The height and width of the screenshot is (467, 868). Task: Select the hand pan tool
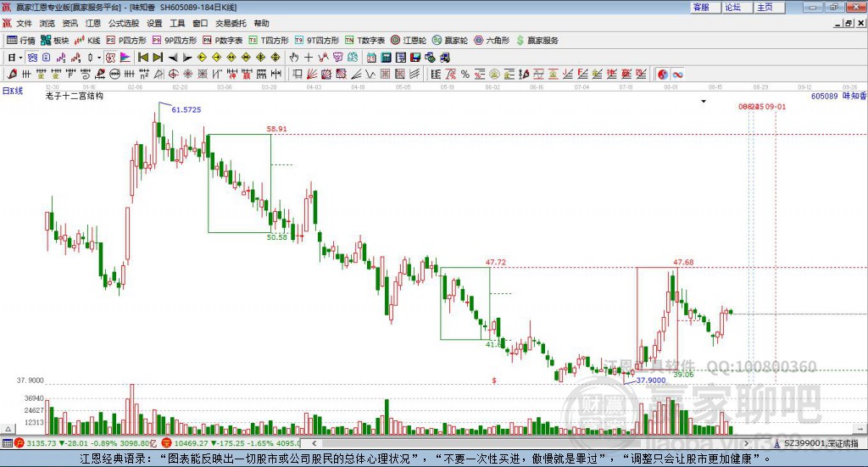coord(294,58)
